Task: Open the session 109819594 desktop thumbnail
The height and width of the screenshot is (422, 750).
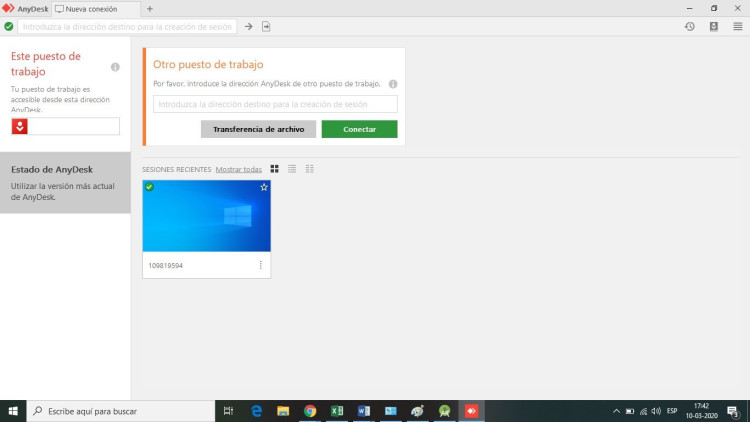Action: pos(207,216)
